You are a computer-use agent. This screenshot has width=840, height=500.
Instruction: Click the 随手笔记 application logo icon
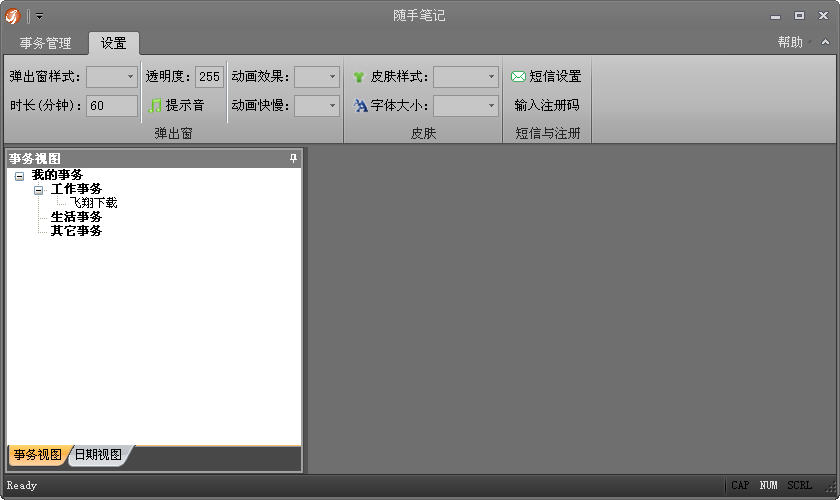point(12,16)
